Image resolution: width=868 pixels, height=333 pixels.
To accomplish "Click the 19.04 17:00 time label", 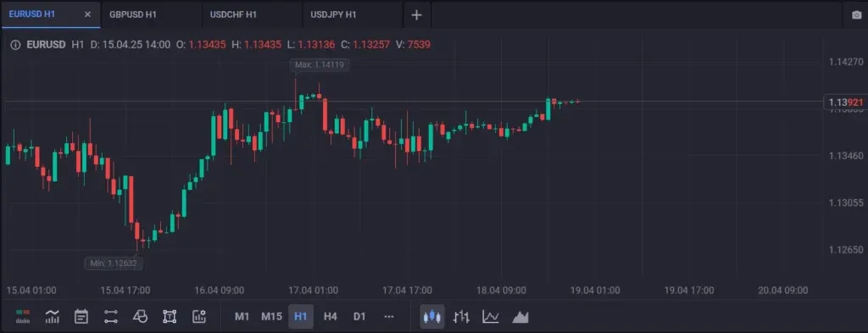I will click(689, 291).
